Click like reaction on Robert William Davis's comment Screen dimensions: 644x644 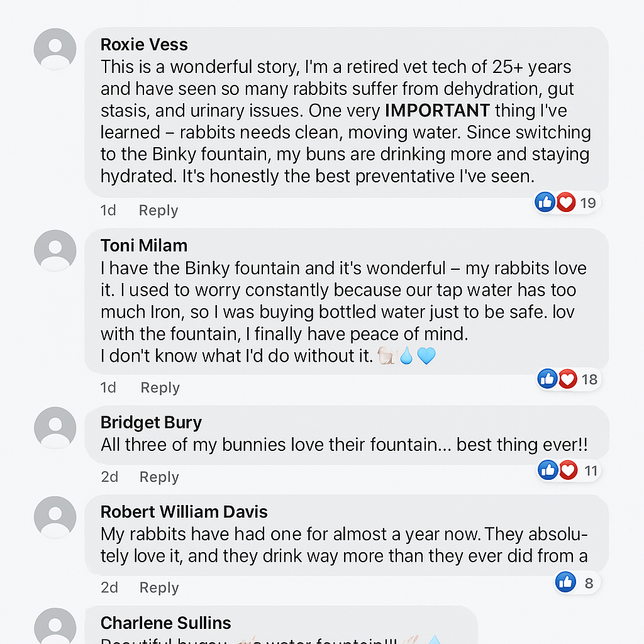[x=566, y=582]
